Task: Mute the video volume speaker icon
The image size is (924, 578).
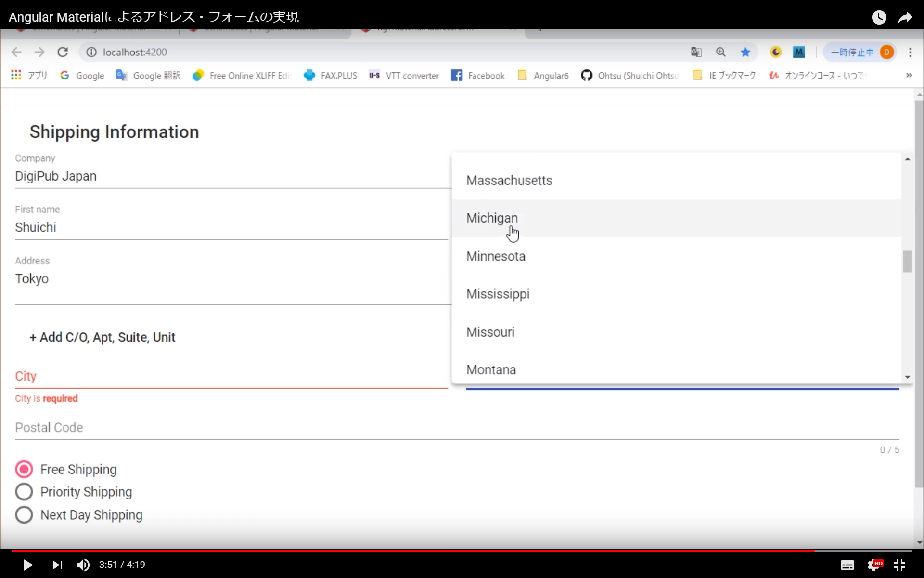Action: pos(83,565)
